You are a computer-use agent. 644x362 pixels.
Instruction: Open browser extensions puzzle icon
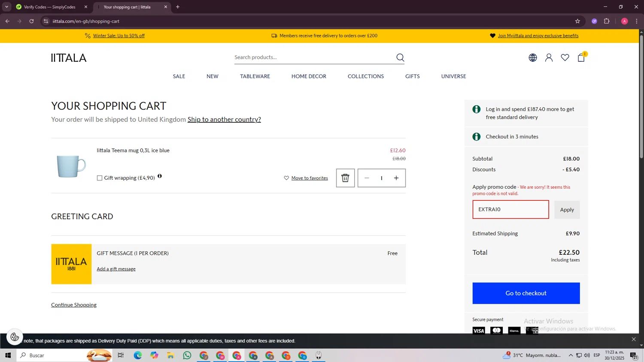(607, 21)
